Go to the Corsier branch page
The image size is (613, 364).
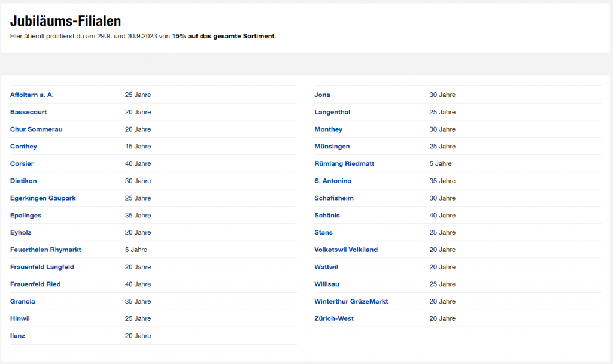(23, 164)
